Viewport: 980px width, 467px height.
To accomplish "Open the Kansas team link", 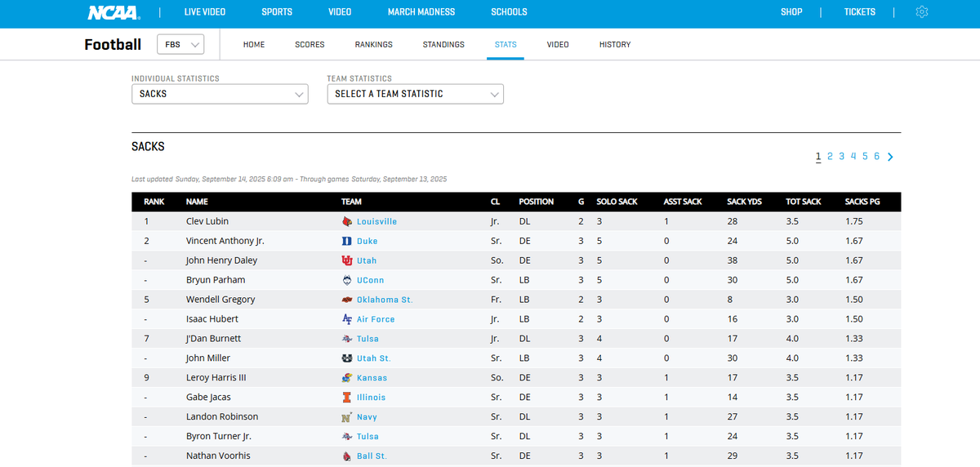I will click(x=372, y=378).
